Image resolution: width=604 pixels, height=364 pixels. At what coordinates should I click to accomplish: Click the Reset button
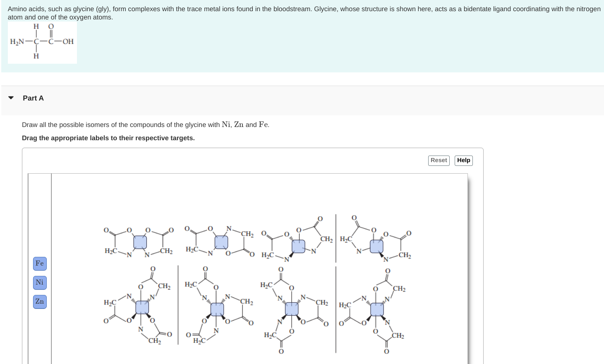coord(439,160)
